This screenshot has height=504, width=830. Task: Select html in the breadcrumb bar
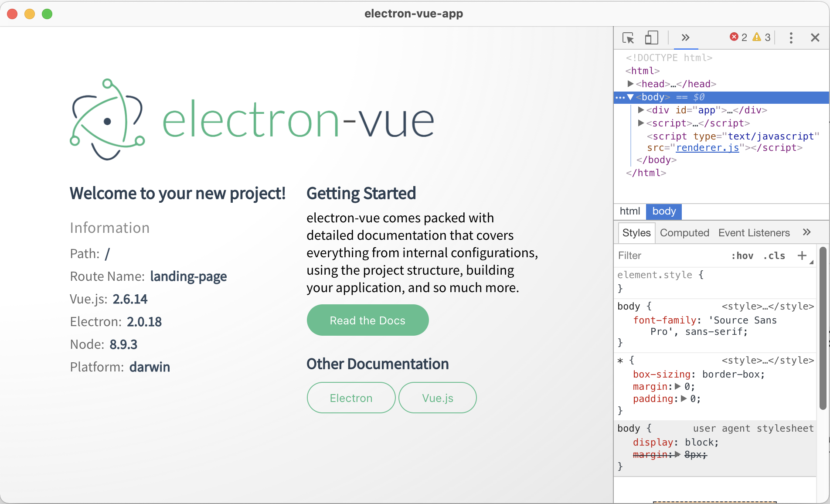630,211
